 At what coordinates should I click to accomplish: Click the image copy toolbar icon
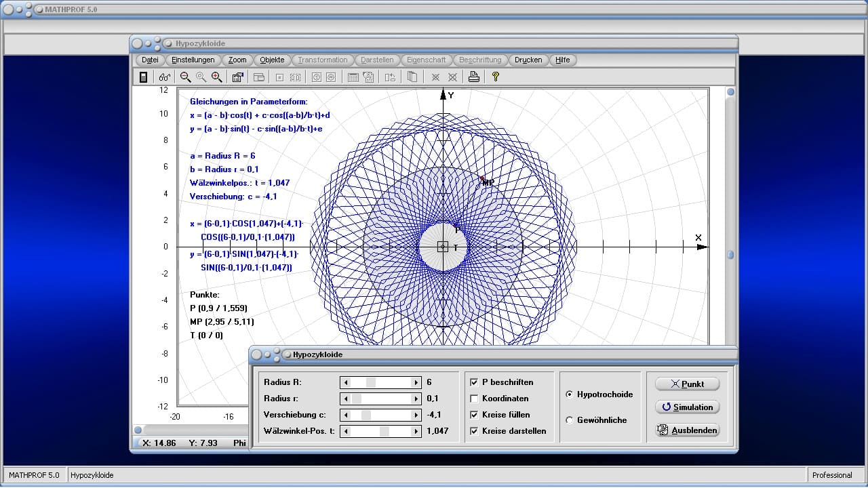tap(369, 77)
